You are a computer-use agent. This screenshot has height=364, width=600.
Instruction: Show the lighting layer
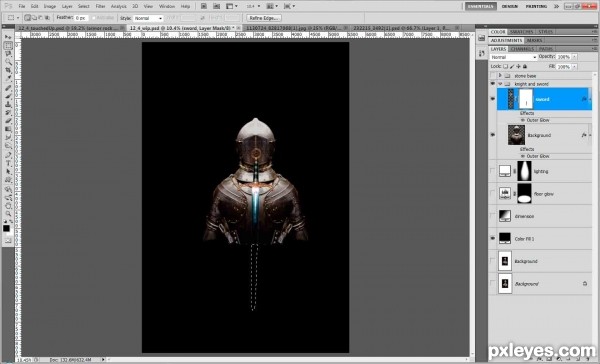[492, 171]
